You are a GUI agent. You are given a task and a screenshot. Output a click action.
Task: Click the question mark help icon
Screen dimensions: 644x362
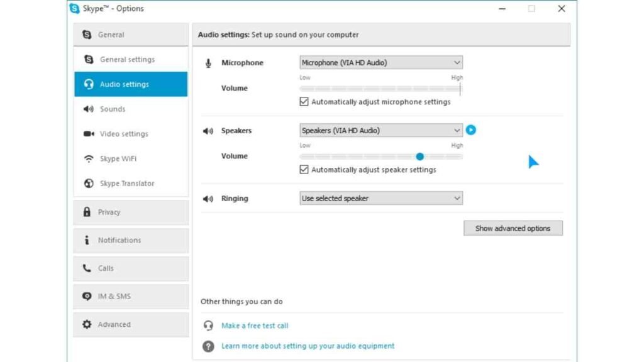tap(208, 346)
